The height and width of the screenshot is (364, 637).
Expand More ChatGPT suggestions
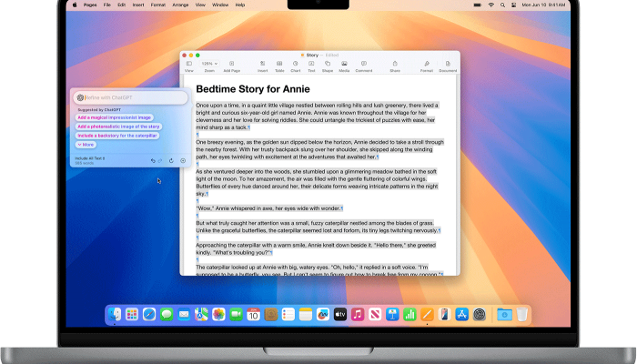click(x=86, y=144)
